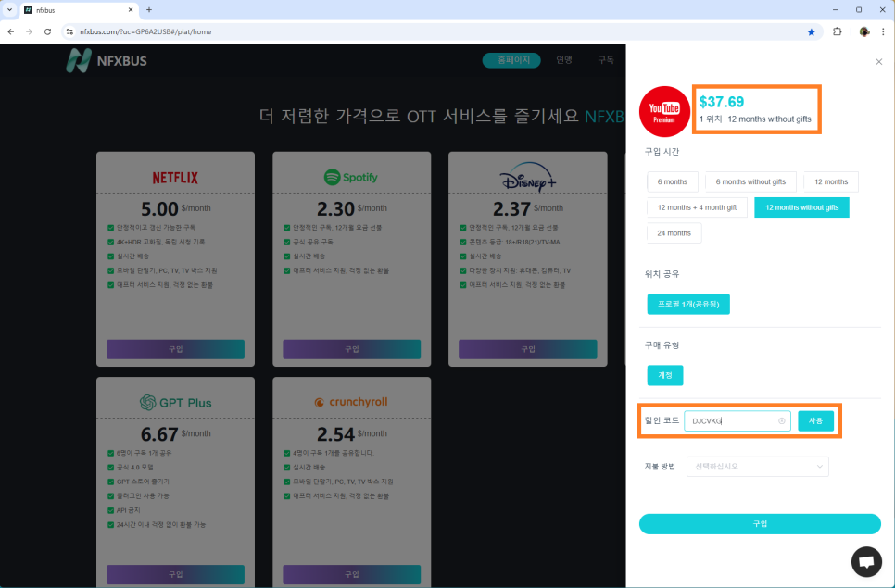Expand the 지불 방법 payment dropdown
This screenshot has width=895, height=588.
point(758,467)
